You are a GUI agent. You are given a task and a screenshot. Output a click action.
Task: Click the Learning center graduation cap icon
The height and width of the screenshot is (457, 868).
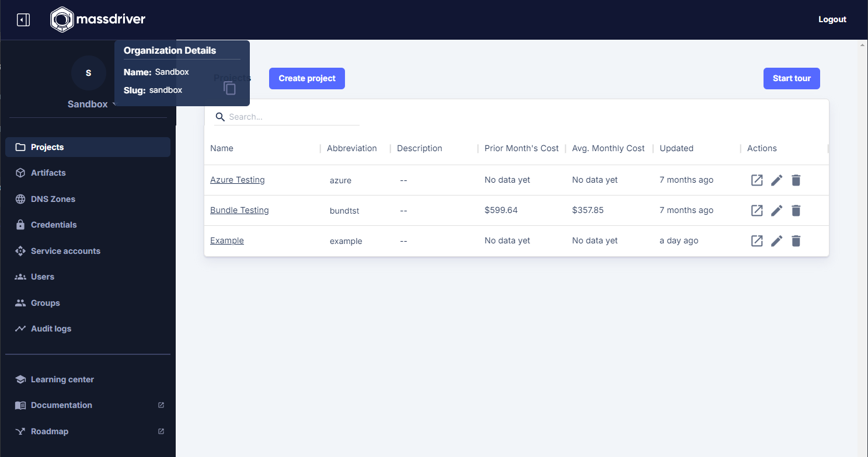20,379
